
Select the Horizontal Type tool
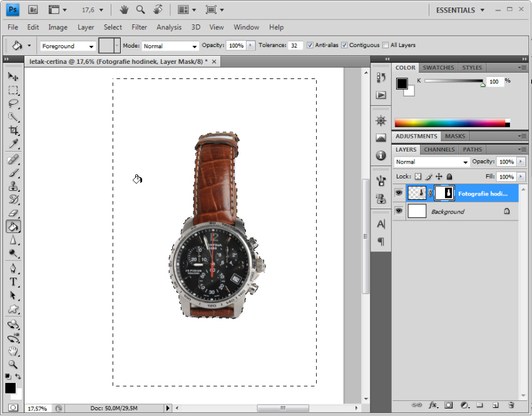tap(13, 281)
